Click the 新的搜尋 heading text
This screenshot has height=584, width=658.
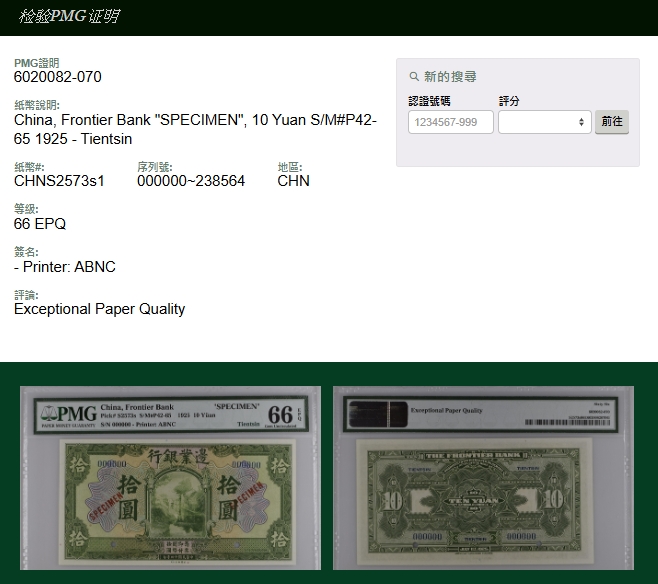coord(450,77)
